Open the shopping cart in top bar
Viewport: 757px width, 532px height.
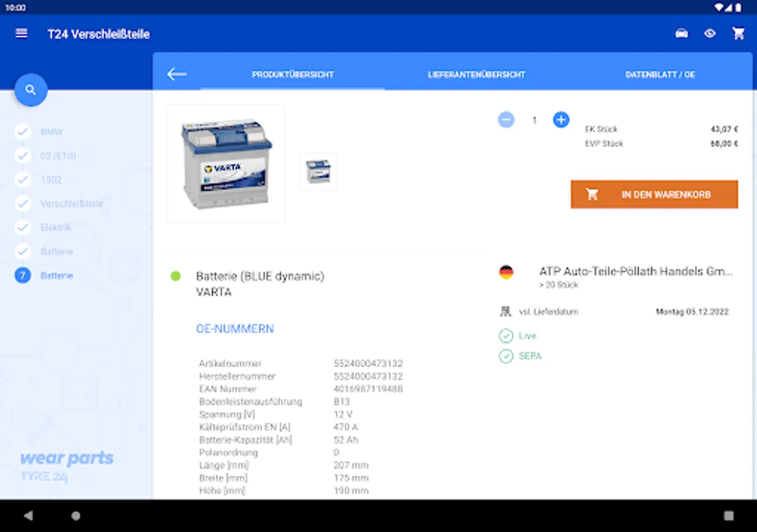(x=738, y=34)
